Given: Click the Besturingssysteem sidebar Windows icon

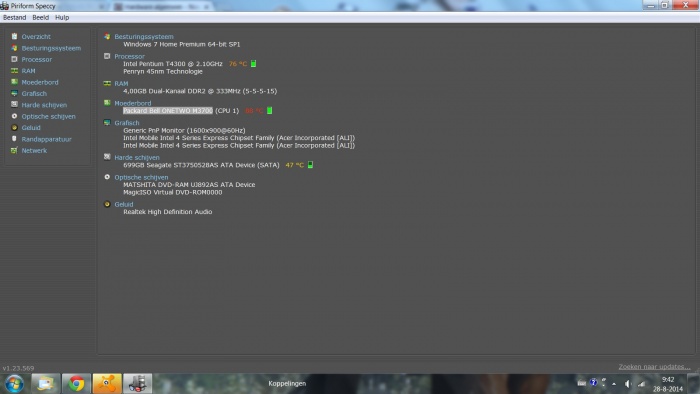Looking at the screenshot, I should pos(14,48).
